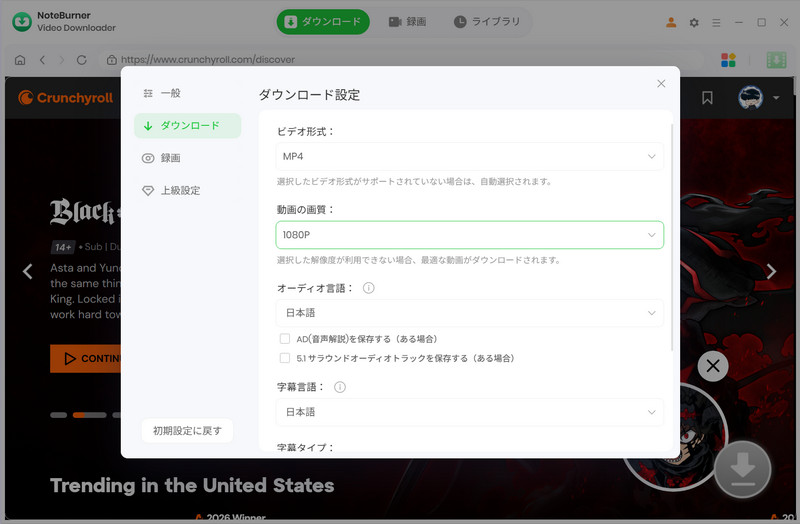Click the Crunchyroll profile avatar
The height and width of the screenshot is (524, 800).
(x=751, y=97)
